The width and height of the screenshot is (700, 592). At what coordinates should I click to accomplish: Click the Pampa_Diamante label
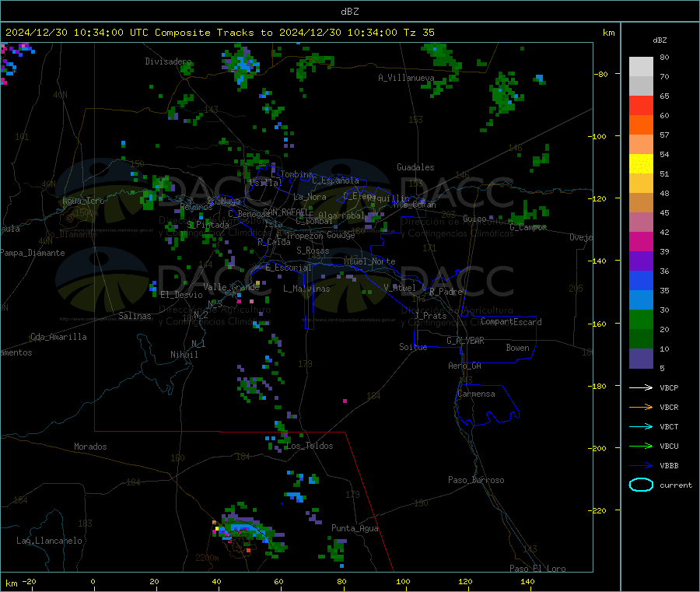click(32, 253)
